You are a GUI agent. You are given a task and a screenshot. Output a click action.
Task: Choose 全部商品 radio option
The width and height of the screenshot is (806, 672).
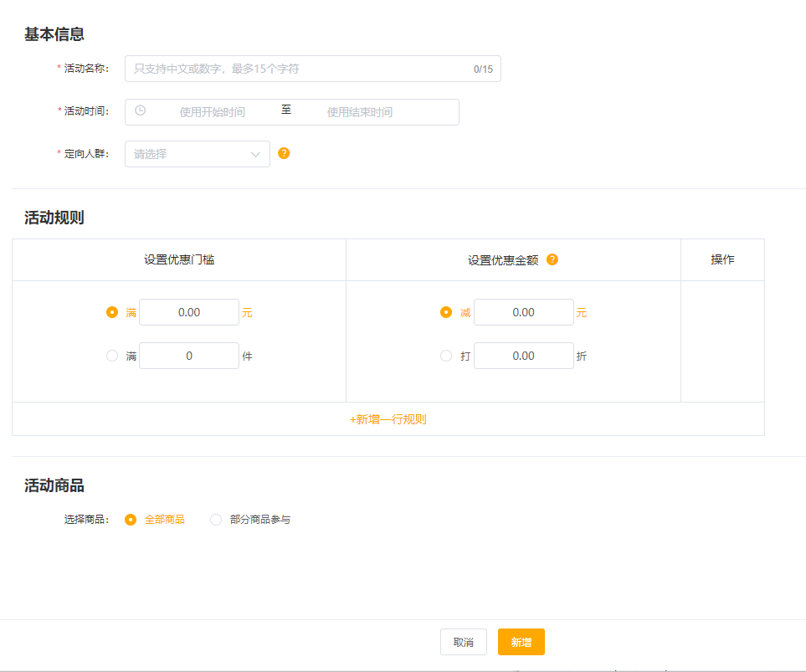click(x=131, y=520)
